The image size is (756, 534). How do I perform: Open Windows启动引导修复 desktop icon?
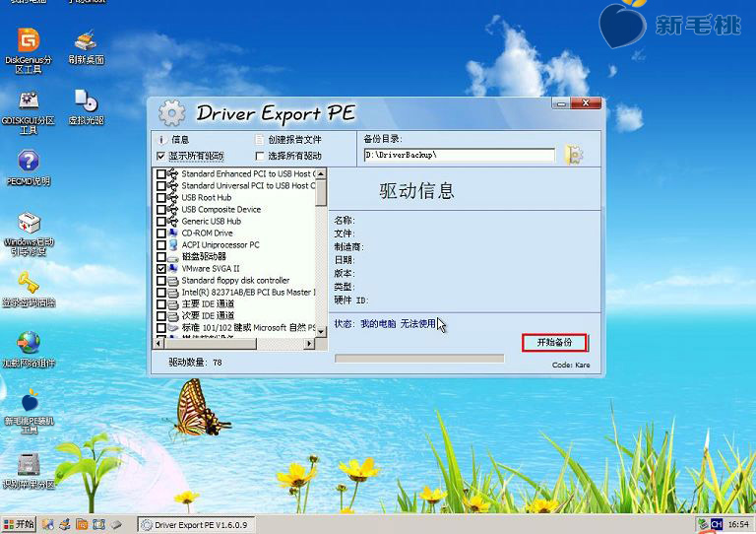(29, 234)
